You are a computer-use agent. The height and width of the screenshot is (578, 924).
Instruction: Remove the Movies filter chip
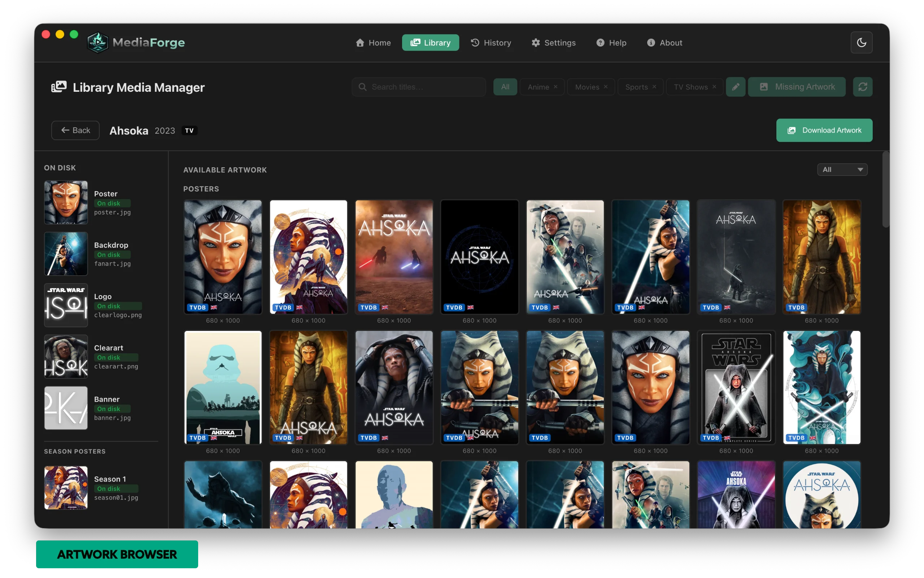click(x=606, y=87)
